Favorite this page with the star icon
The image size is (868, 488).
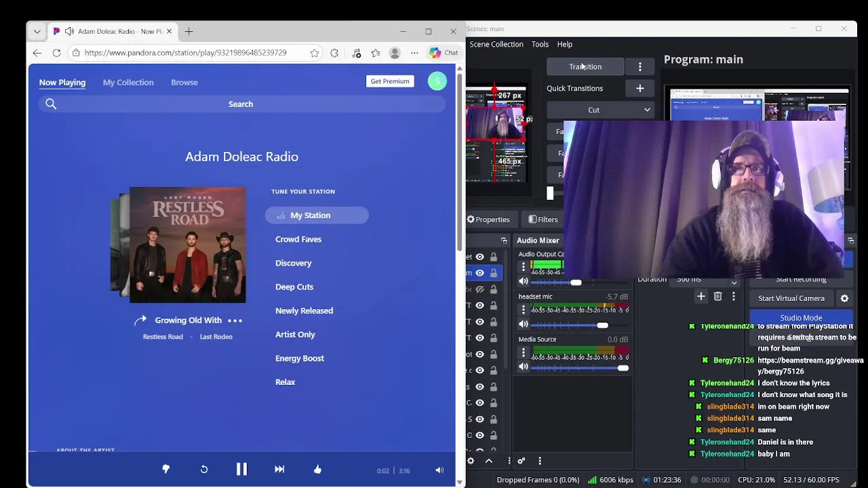pyautogui.click(x=315, y=53)
